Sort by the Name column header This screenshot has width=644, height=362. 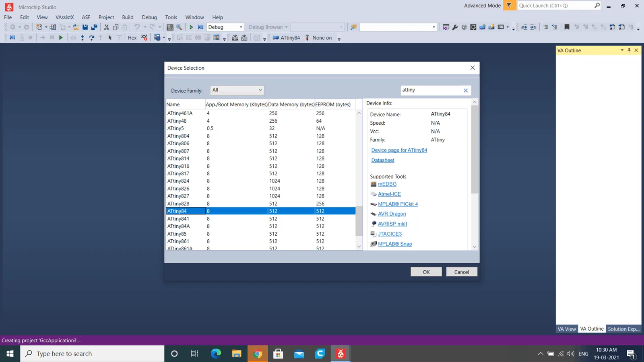click(x=186, y=104)
